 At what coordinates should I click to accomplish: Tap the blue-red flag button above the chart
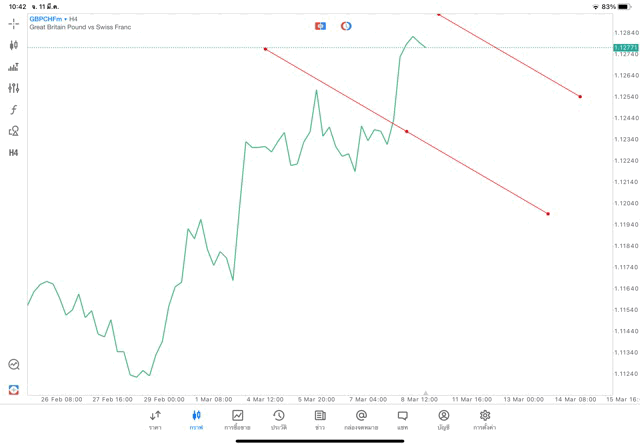click(x=320, y=26)
